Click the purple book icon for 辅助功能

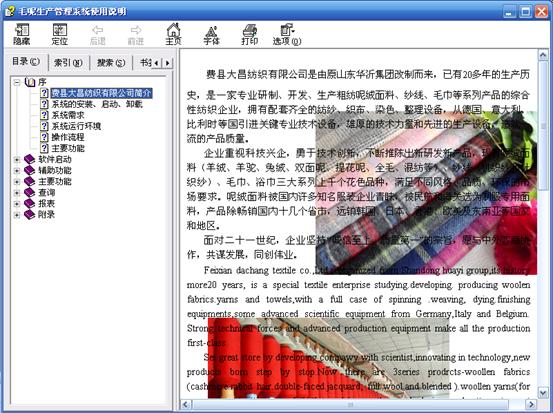tap(29, 170)
